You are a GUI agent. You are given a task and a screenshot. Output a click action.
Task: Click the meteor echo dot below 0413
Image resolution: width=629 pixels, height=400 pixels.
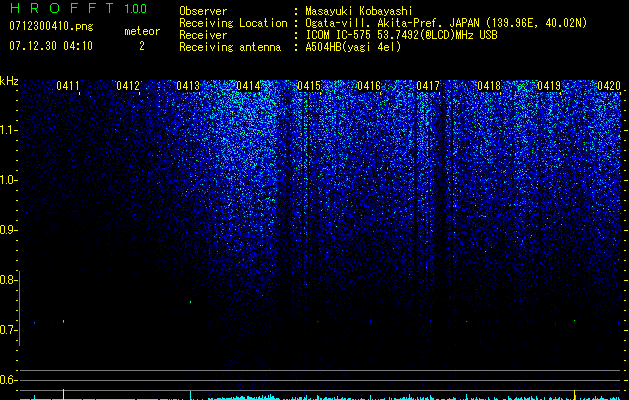[191, 302]
